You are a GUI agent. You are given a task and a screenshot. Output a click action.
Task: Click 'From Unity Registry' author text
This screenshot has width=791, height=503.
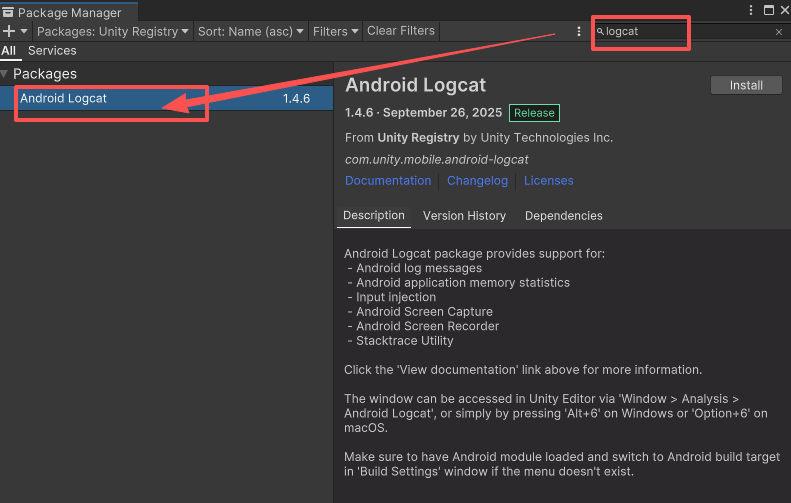click(x=479, y=138)
